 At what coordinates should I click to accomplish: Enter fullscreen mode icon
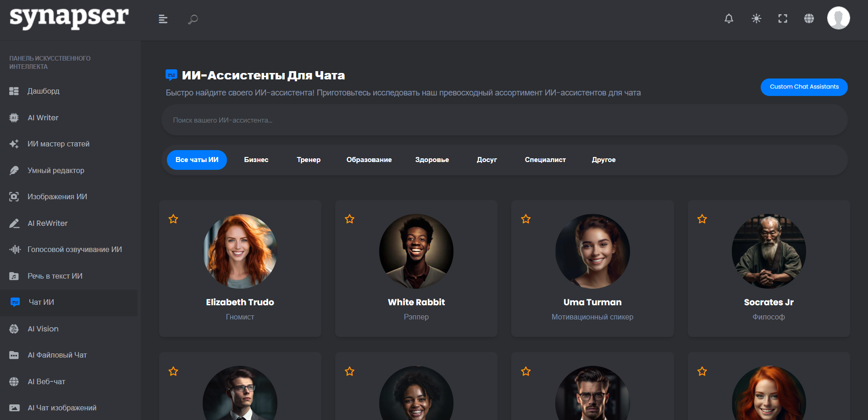(783, 18)
